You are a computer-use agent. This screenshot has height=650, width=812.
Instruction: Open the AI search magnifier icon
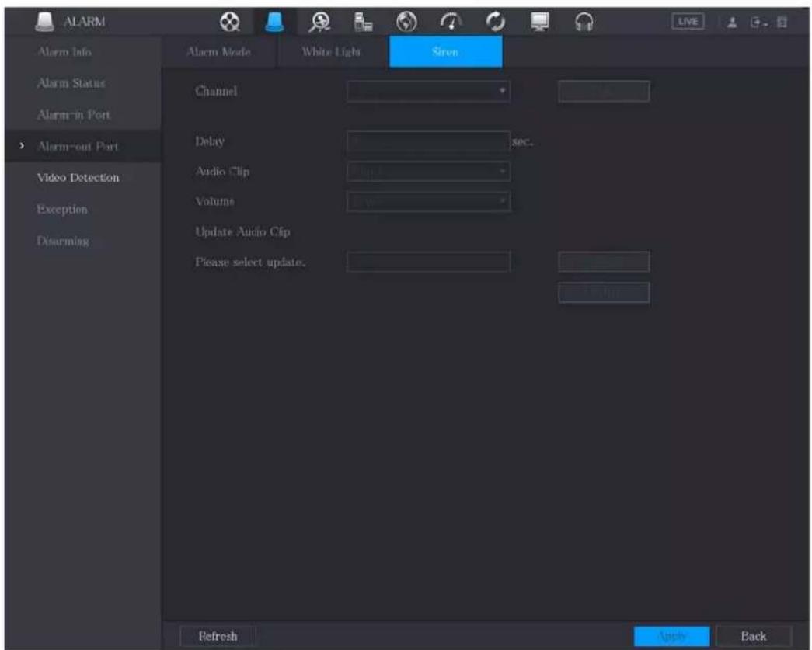pos(319,22)
